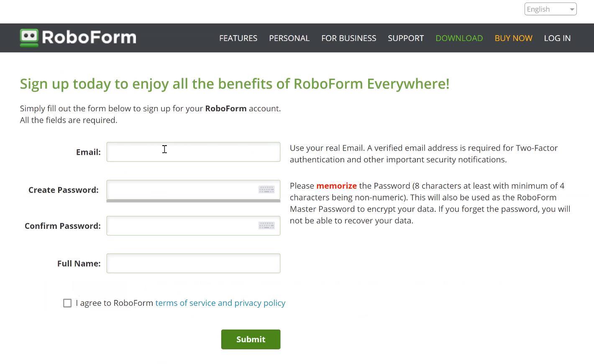Select the Full Name text box
This screenshot has width=594, height=364.
193,264
